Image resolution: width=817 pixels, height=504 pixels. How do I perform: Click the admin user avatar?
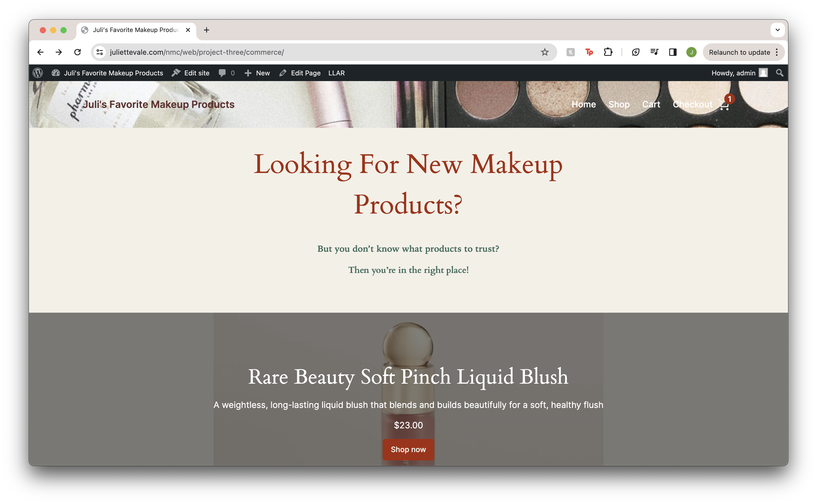pyautogui.click(x=763, y=73)
